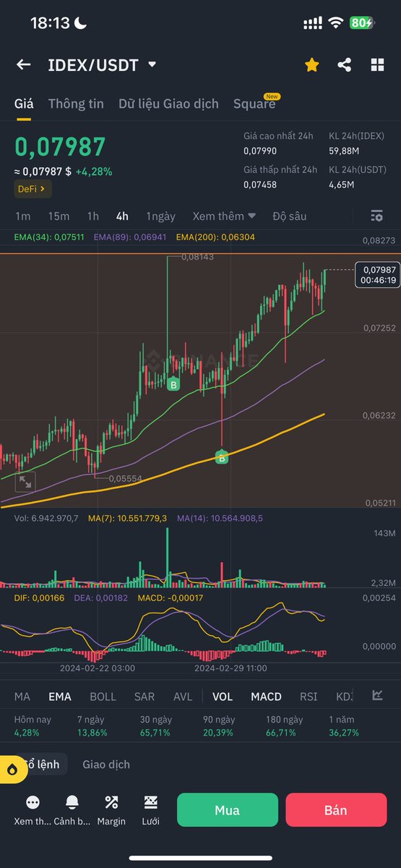Open the indicator chart settings icon
Viewport: 401px width, 868px height.
(x=377, y=696)
